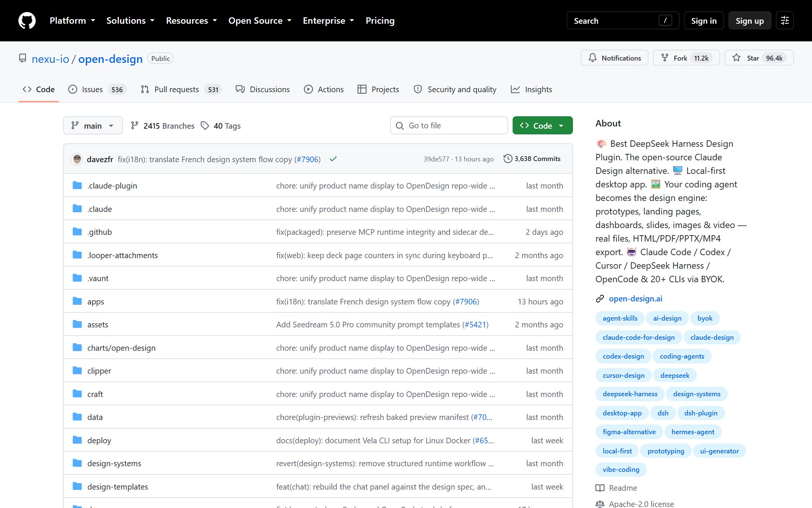Click the folder icon for .vaunt
The height and width of the screenshot is (508, 812).
77,278
